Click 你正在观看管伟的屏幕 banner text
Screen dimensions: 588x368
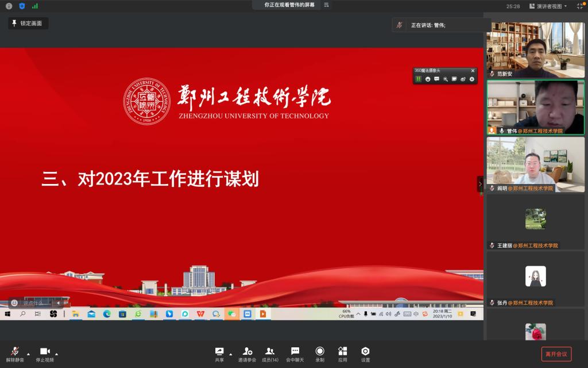tap(289, 5)
